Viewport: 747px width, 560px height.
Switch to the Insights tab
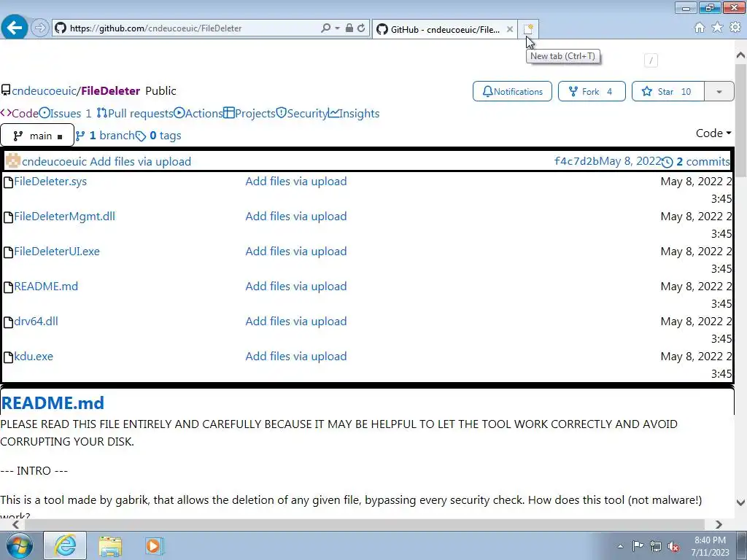354,113
